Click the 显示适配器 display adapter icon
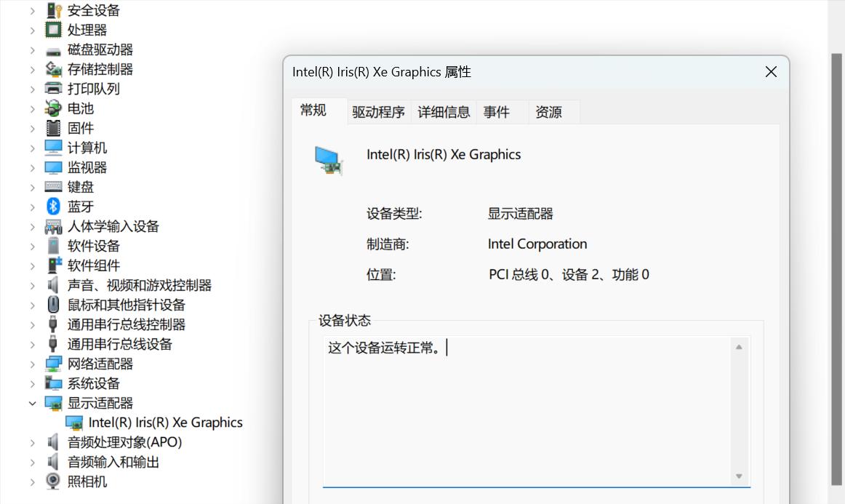The height and width of the screenshot is (504, 845). point(53,403)
